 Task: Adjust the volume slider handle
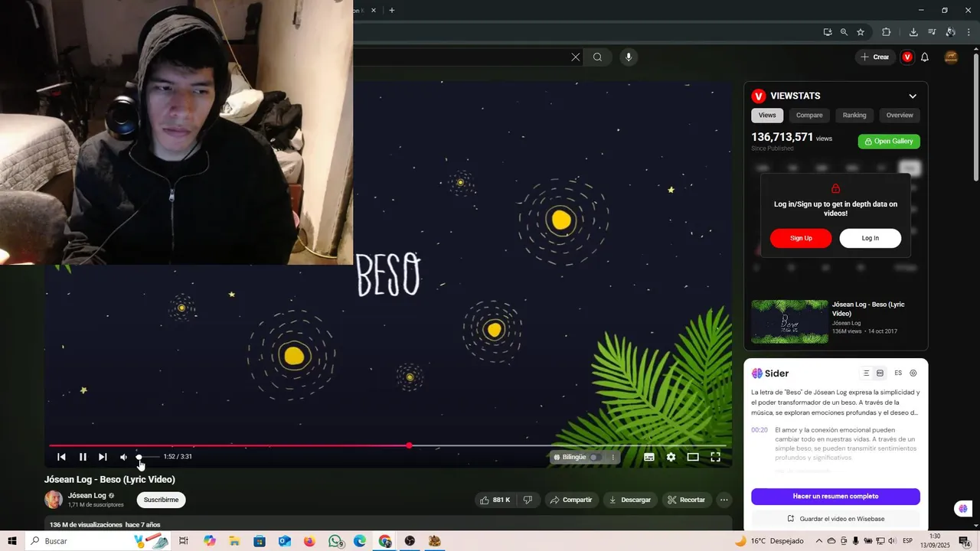(139, 457)
